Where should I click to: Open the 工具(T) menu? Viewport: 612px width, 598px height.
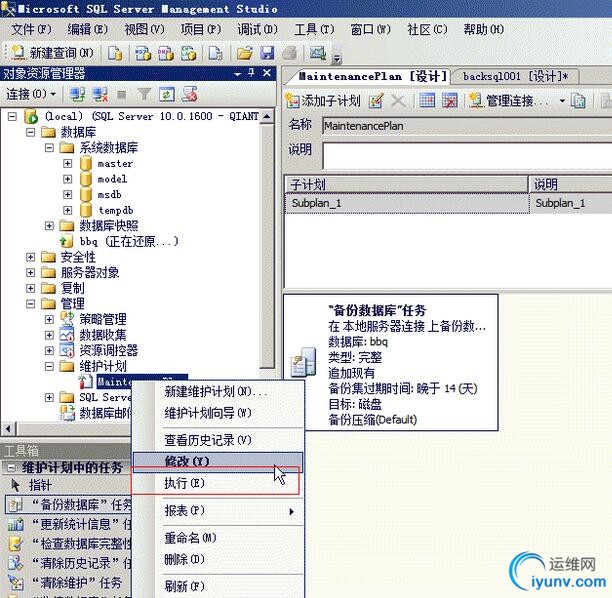click(314, 29)
